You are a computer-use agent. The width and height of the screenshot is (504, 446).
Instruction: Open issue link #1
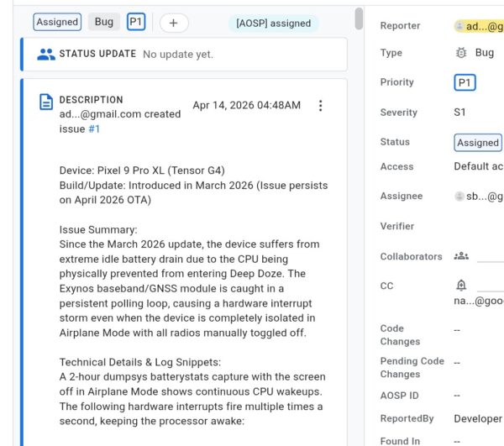[x=94, y=129]
